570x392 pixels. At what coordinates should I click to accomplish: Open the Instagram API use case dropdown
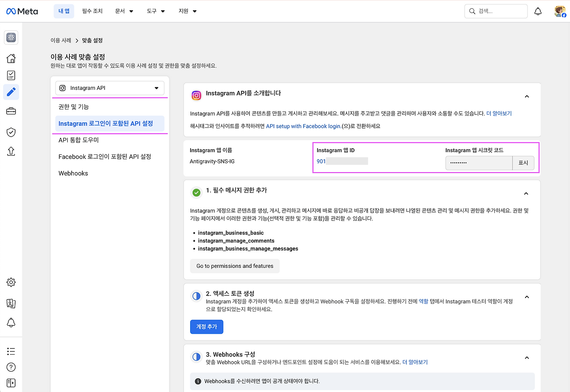(x=110, y=88)
